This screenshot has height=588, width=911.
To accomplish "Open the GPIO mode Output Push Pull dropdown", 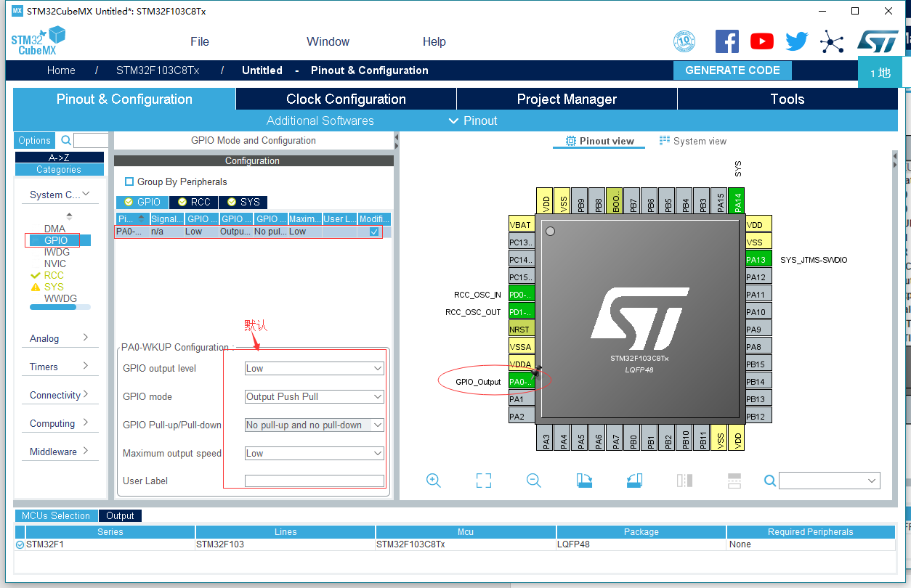I will [x=314, y=396].
